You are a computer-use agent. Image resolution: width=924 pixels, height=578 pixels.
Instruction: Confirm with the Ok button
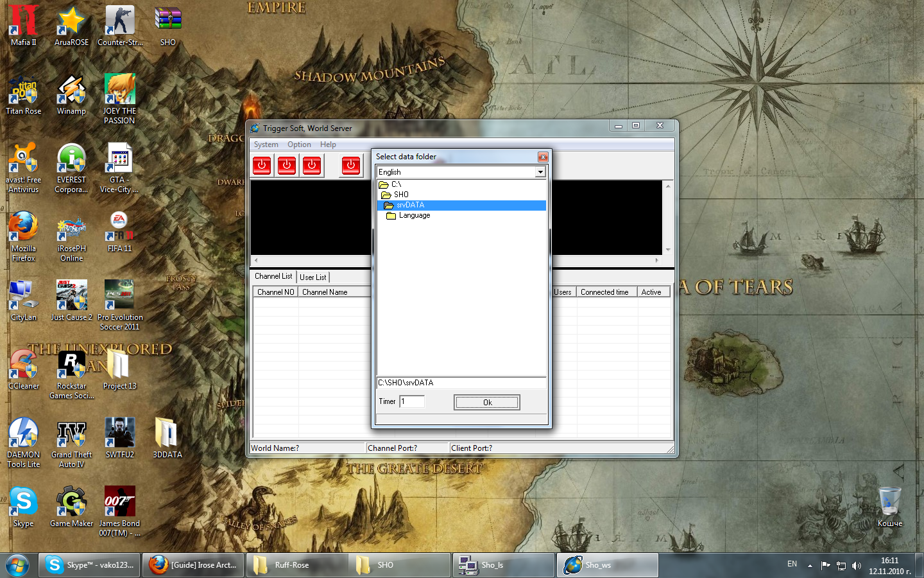point(486,402)
